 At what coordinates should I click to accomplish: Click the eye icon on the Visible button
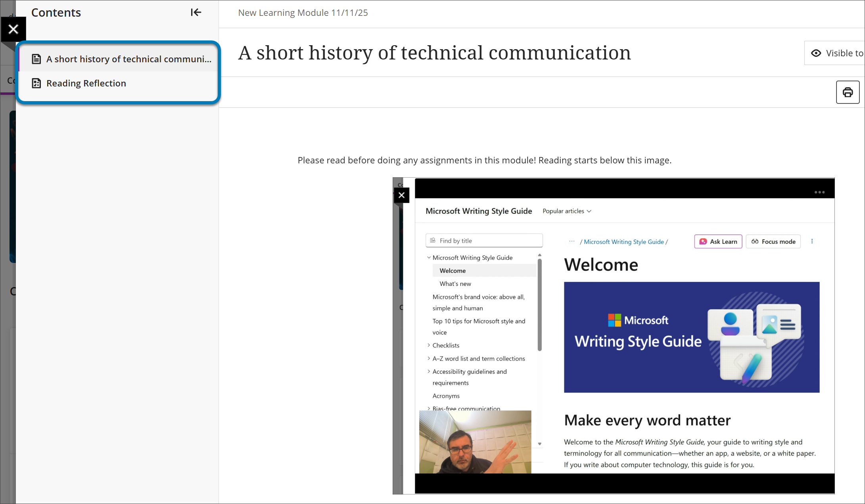815,53
